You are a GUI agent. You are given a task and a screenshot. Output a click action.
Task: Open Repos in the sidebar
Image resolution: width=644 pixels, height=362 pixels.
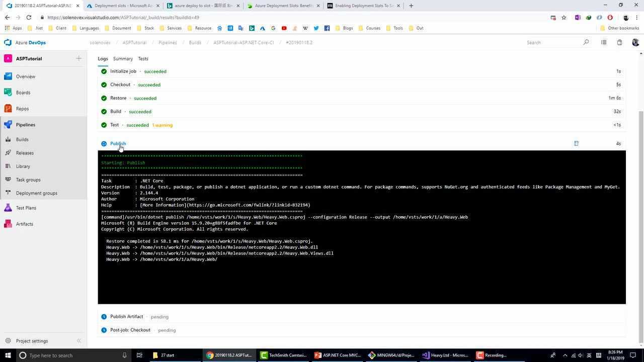click(22, 109)
